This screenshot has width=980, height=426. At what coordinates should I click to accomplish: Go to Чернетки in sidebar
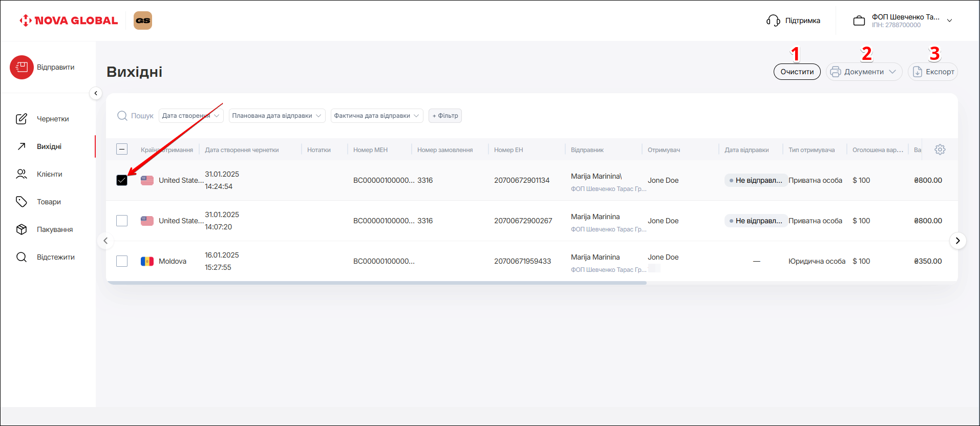52,119
